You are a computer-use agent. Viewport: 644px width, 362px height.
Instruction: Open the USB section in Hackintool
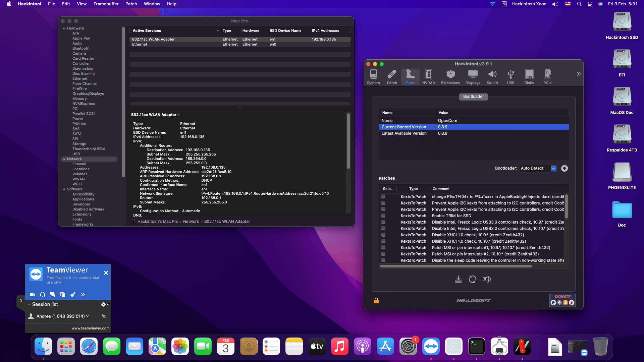[511, 77]
